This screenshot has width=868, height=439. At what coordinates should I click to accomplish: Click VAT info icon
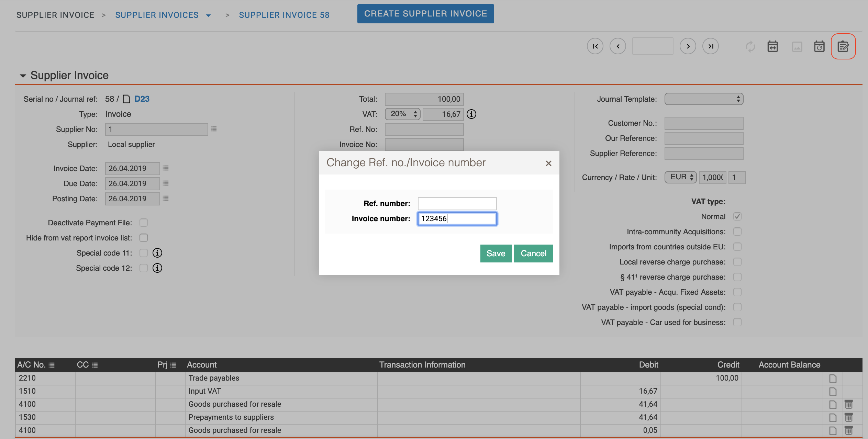(471, 114)
